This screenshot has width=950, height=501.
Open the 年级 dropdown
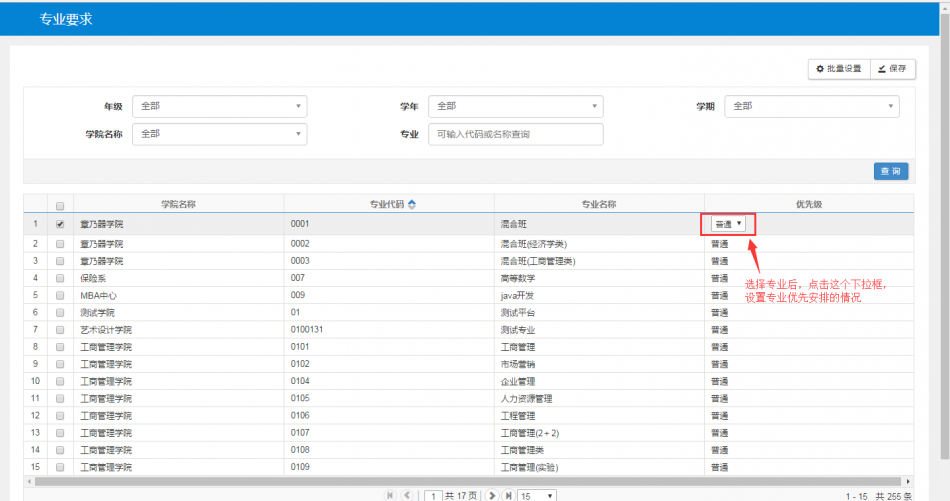pyautogui.click(x=219, y=106)
